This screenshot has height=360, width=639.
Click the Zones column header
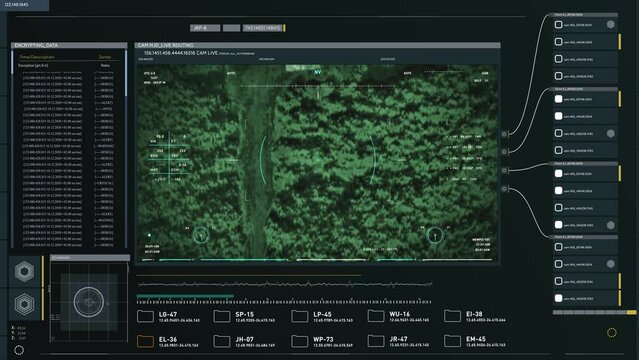[x=105, y=57]
